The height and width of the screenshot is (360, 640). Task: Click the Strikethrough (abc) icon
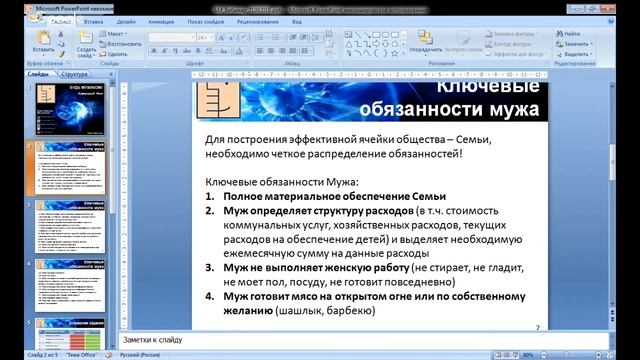pos(187,51)
